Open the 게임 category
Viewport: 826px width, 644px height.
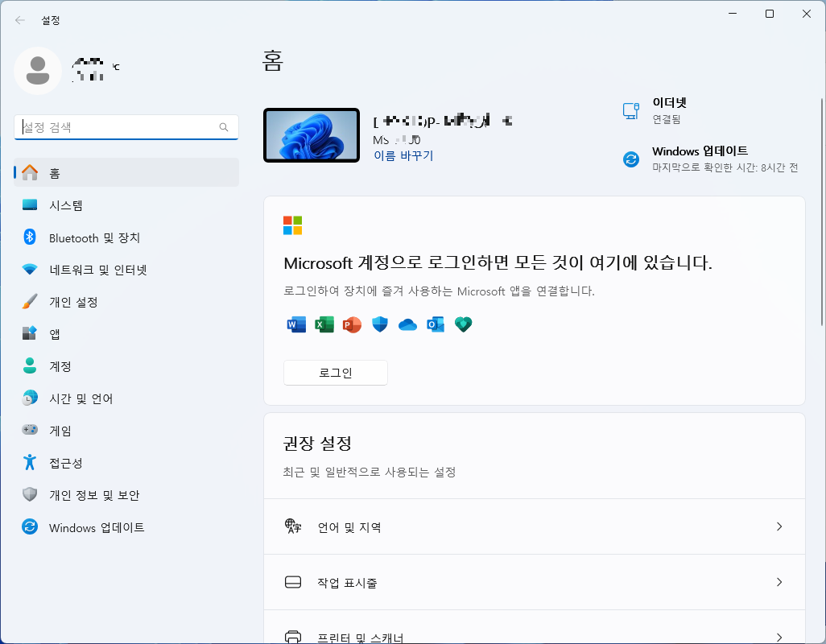pyautogui.click(x=126, y=430)
